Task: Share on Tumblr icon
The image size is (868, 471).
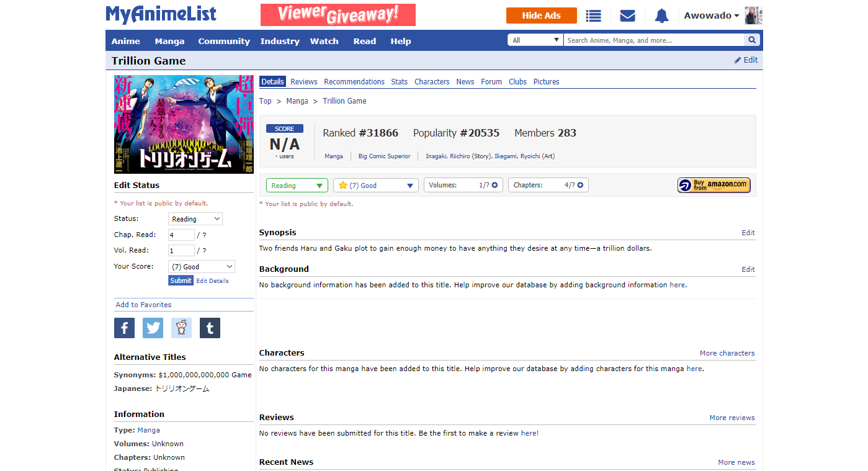Action: tap(210, 328)
